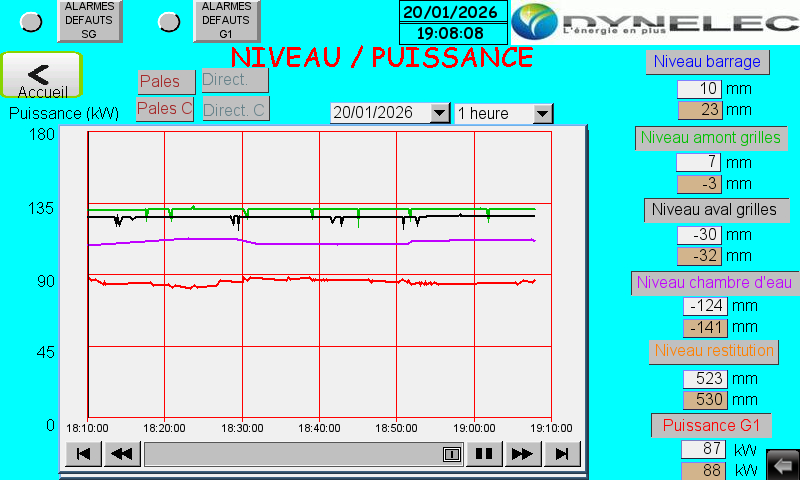Go back to the Accueil screen
The image size is (800, 480).
pyautogui.click(x=41, y=76)
